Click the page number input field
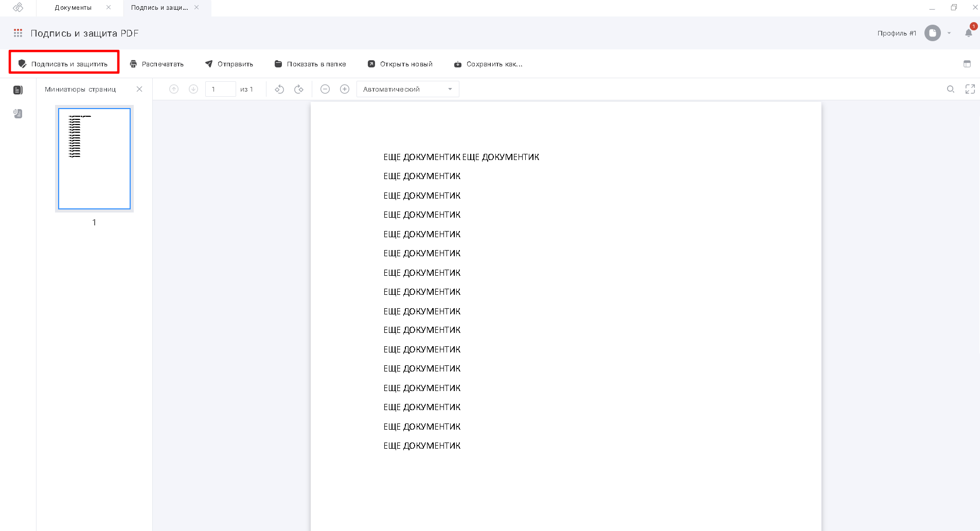Screen dimensions: 980x531 (220, 89)
